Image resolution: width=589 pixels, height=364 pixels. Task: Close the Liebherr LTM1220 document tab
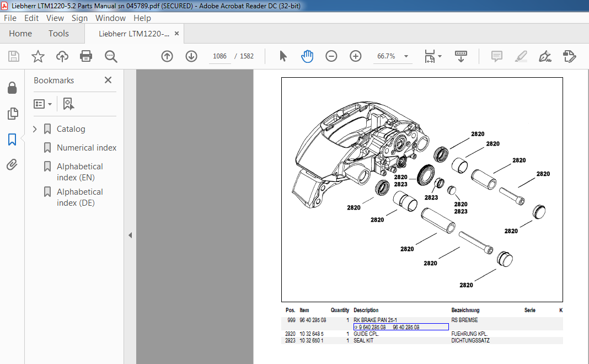point(176,34)
